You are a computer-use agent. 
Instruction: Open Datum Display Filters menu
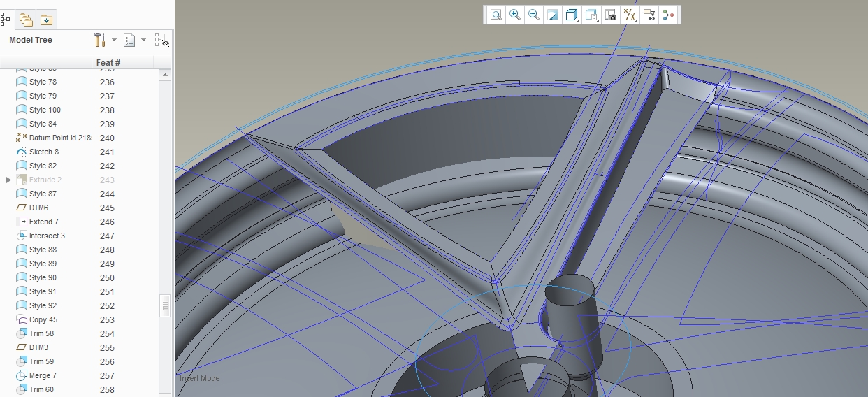coord(630,15)
